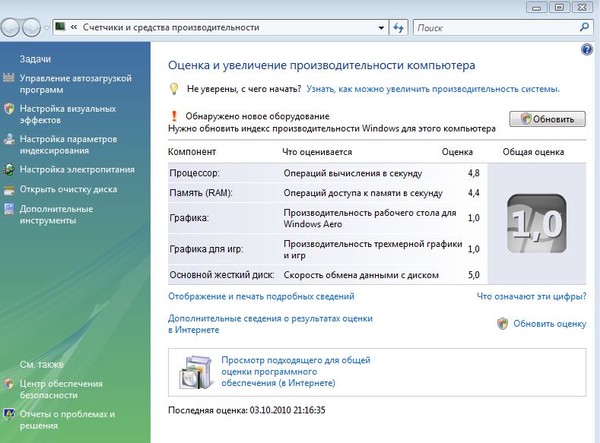Click the Поиск search input field
This screenshot has width=600, height=443.
[496, 28]
